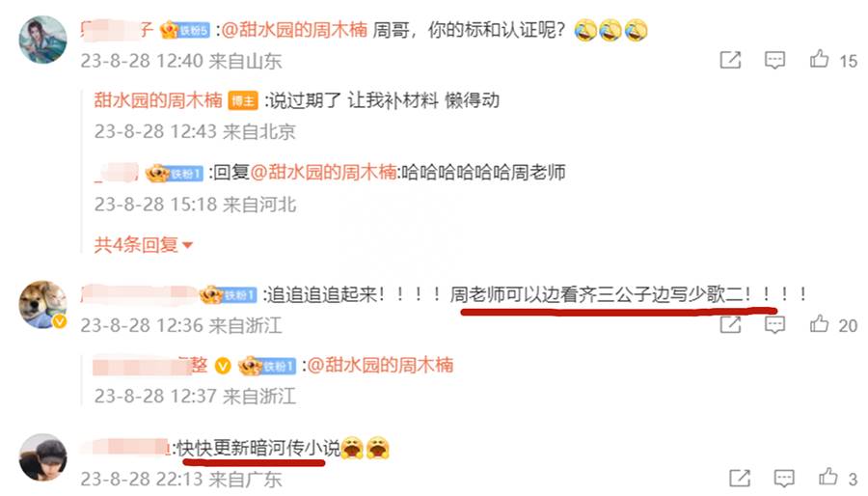Open reply box on the 12:40 Shandong comment
The image size is (868, 496).
tap(774, 59)
